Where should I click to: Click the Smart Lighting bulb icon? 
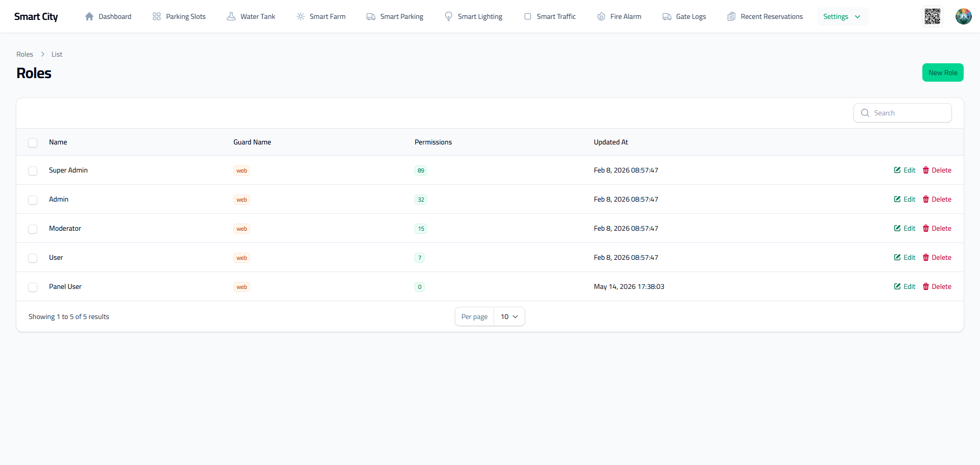[x=449, y=16]
